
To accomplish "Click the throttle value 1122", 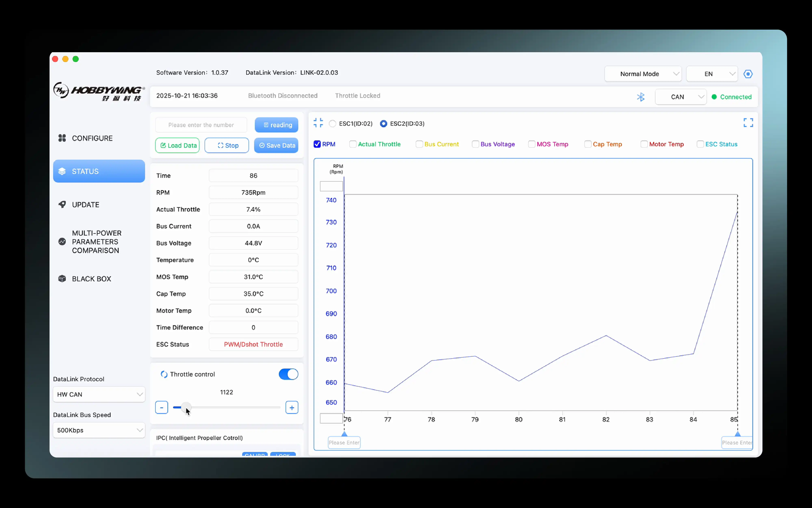I will pyautogui.click(x=227, y=392).
